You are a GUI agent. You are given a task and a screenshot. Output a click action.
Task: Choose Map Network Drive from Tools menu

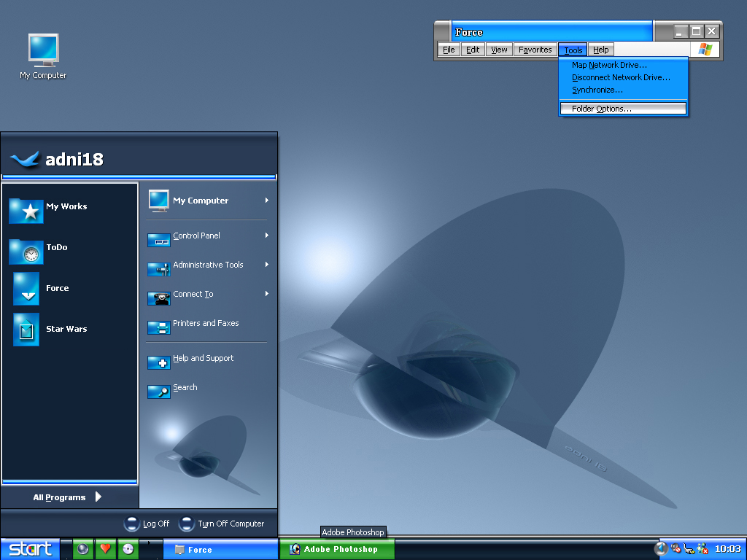(x=623, y=65)
